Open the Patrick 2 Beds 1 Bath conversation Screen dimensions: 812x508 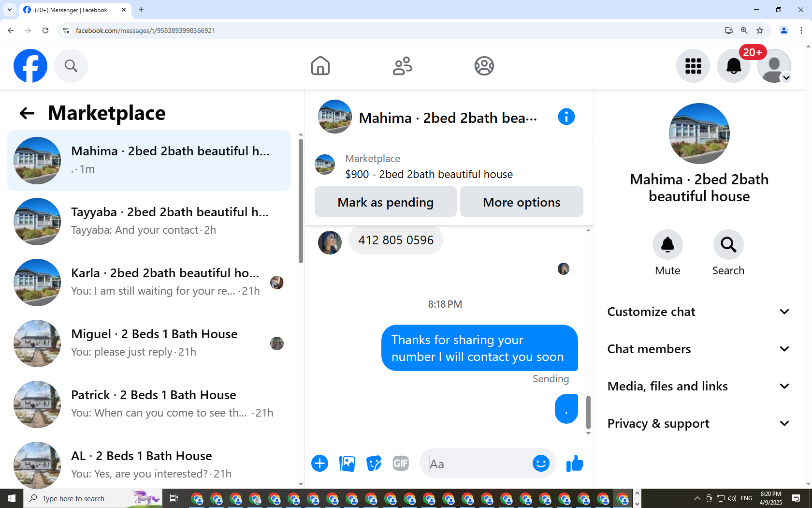pyautogui.click(x=149, y=404)
